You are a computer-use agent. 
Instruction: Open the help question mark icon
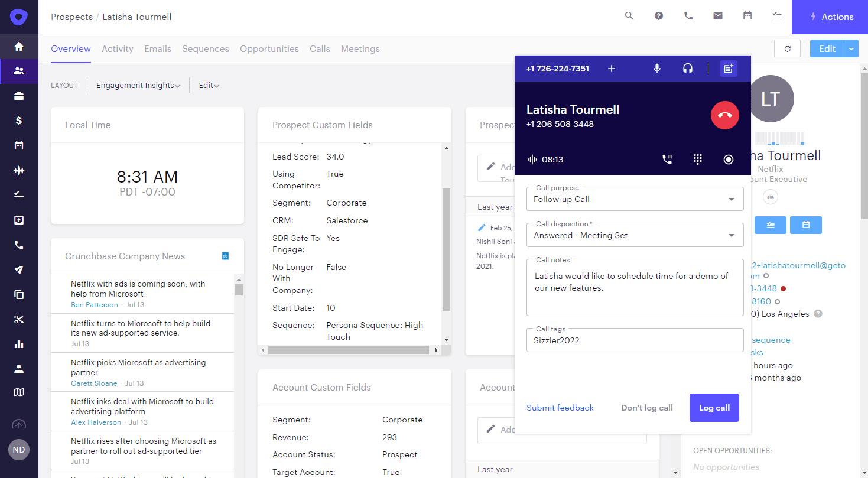659,17
